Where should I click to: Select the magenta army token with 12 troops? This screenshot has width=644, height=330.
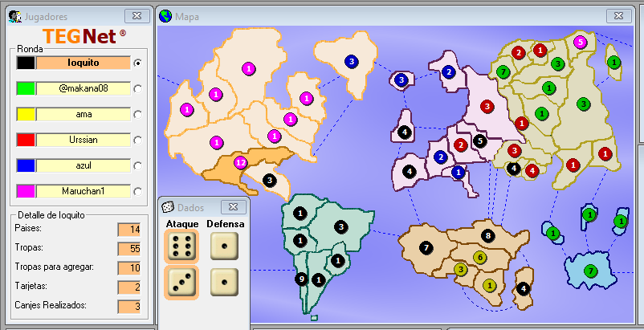(x=240, y=163)
